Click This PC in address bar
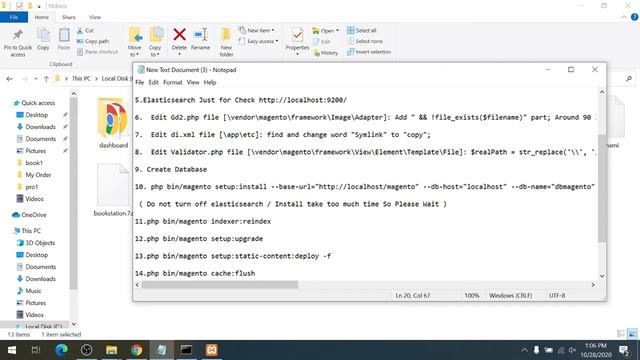 81,78
